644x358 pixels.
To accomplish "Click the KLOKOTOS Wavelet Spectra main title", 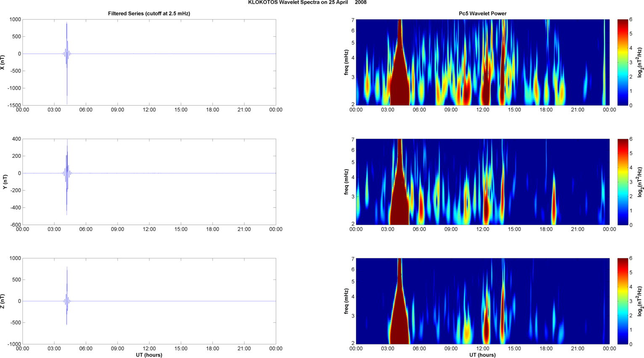I will [307, 3].
